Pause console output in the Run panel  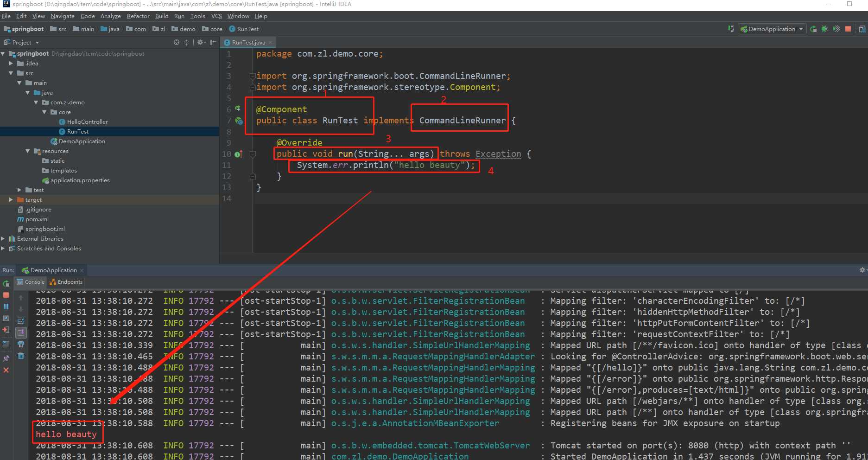[6, 307]
